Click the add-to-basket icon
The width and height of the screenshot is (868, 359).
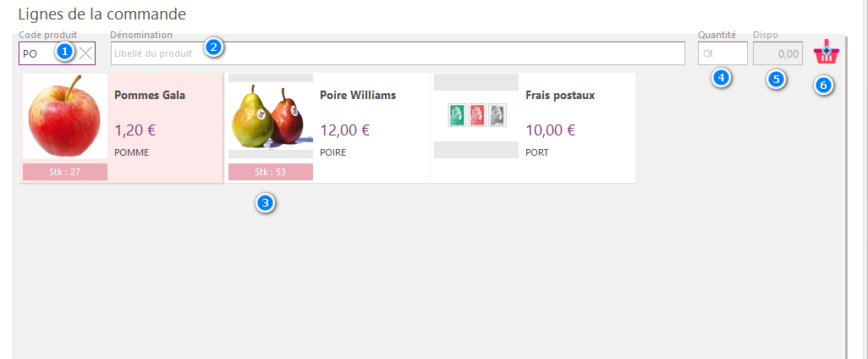[x=826, y=53]
